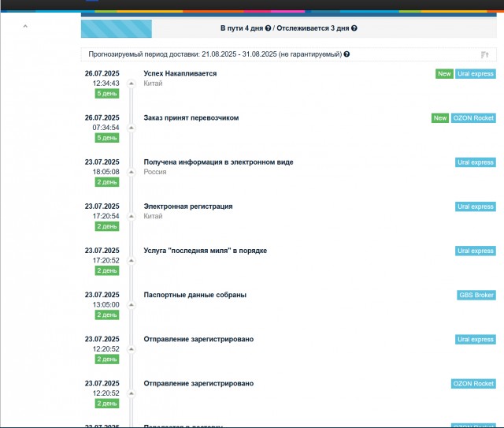Click '5 день' badge under 12:34:43
The height and width of the screenshot is (428, 504).
107,94
